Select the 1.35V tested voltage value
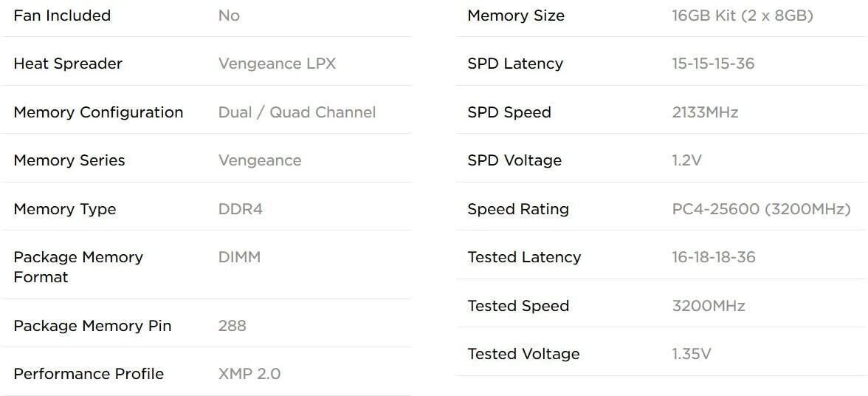Viewport: 868px width, 396px height. (x=691, y=354)
